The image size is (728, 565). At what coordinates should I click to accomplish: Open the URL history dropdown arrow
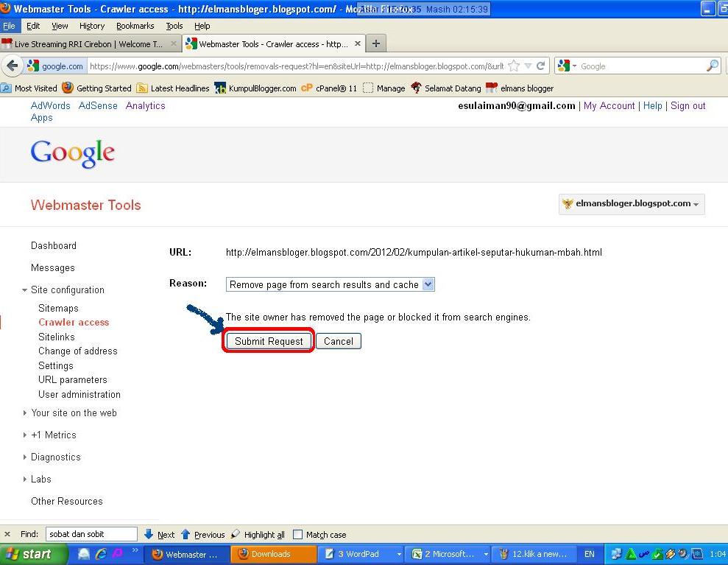[x=528, y=66]
